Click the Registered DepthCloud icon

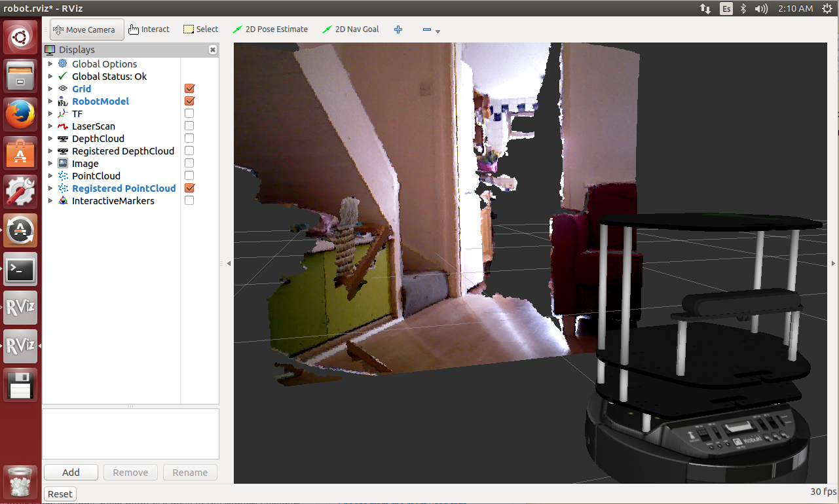[62, 151]
